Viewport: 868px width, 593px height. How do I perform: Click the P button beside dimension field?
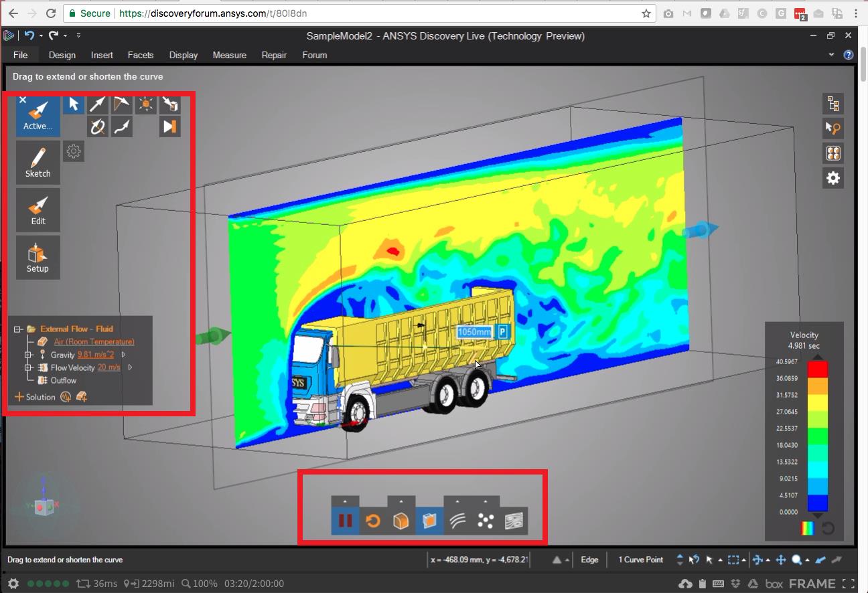(503, 331)
